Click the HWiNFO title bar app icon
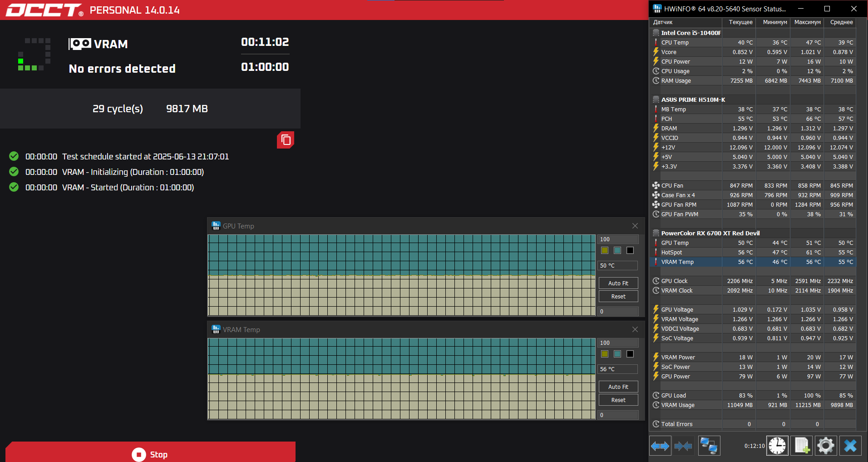The image size is (868, 462). (657, 9)
